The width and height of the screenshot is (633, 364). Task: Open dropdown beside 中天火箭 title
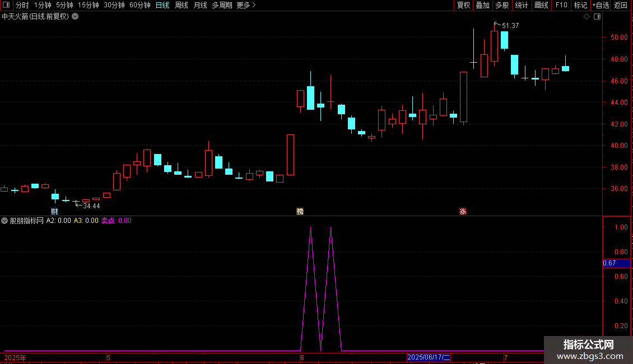pyautogui.click(x=75, y=17)
